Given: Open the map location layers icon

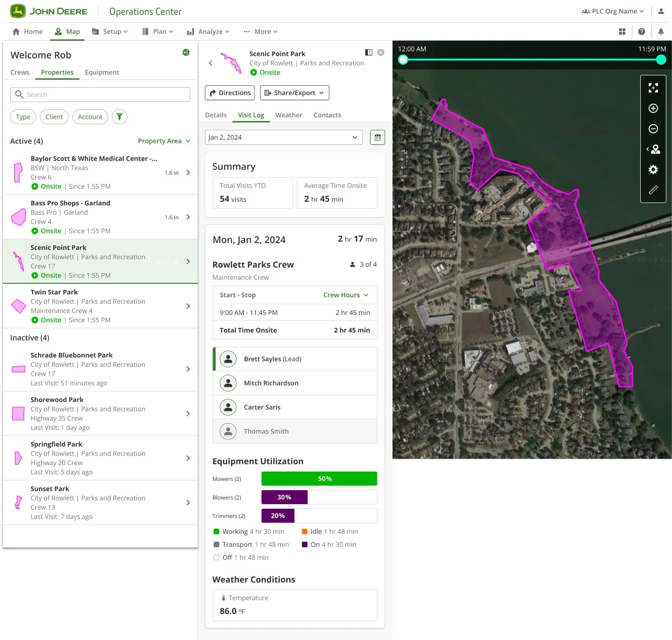Looking at the screenshot, I should point(653,149).
